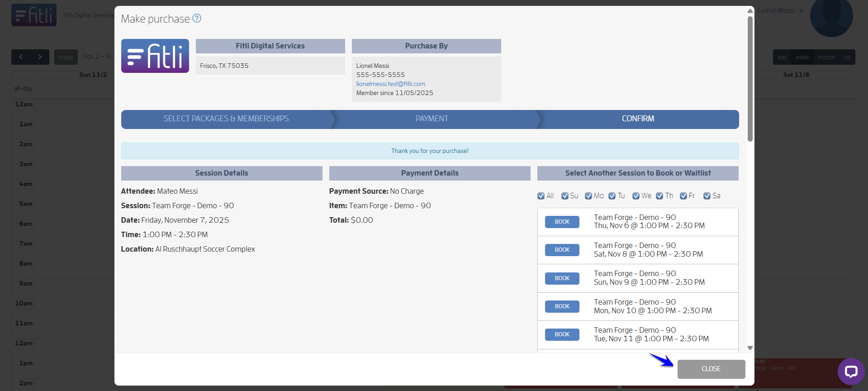Book the Sun, Nov 9 session
Image resolution: width=868 pixels, height=391 pixels.
pos(562,278)
